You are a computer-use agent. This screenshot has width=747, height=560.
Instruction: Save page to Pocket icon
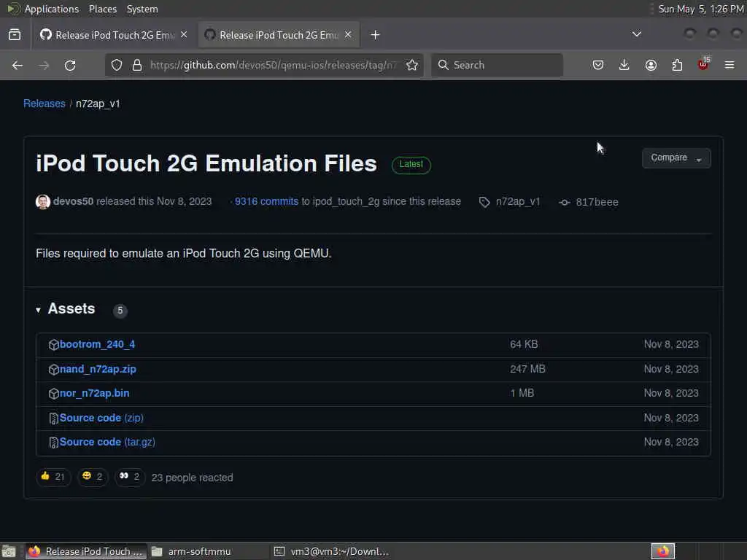point(598,65)
